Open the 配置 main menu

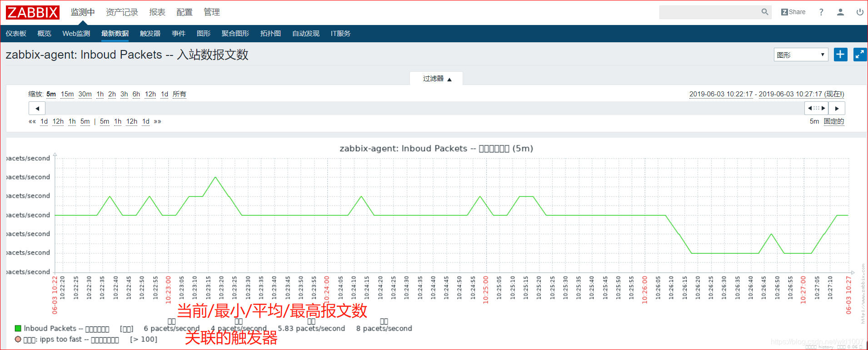coord(185,12)
